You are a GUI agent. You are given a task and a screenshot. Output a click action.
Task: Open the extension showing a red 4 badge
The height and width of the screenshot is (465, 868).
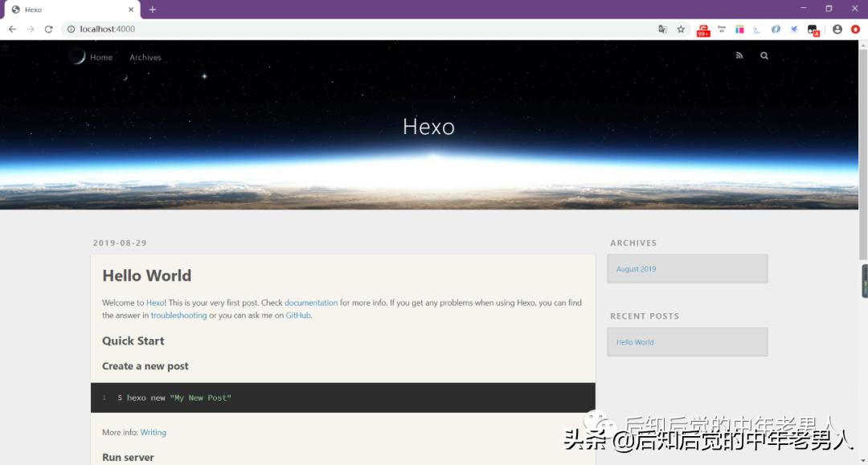tap(813, 29)
